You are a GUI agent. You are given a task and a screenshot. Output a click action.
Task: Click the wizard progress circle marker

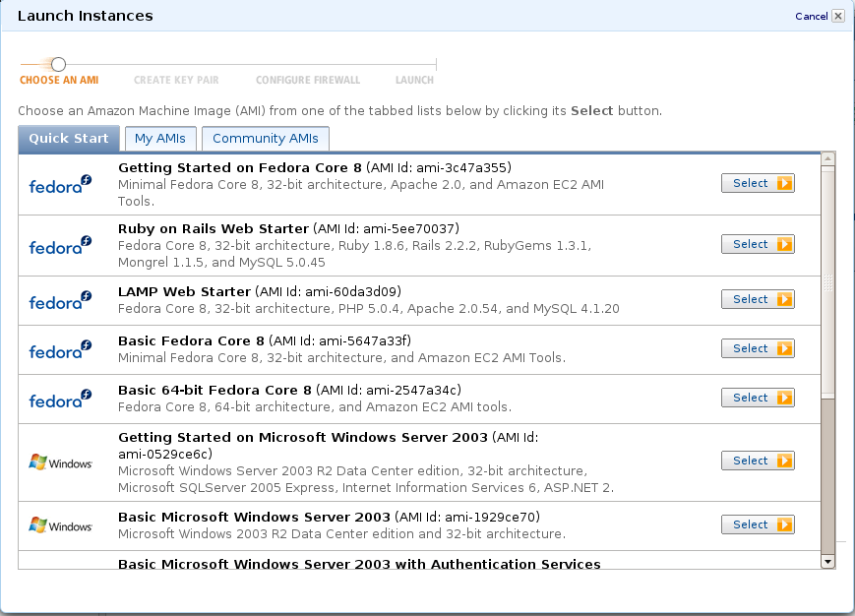coord(58,64)
